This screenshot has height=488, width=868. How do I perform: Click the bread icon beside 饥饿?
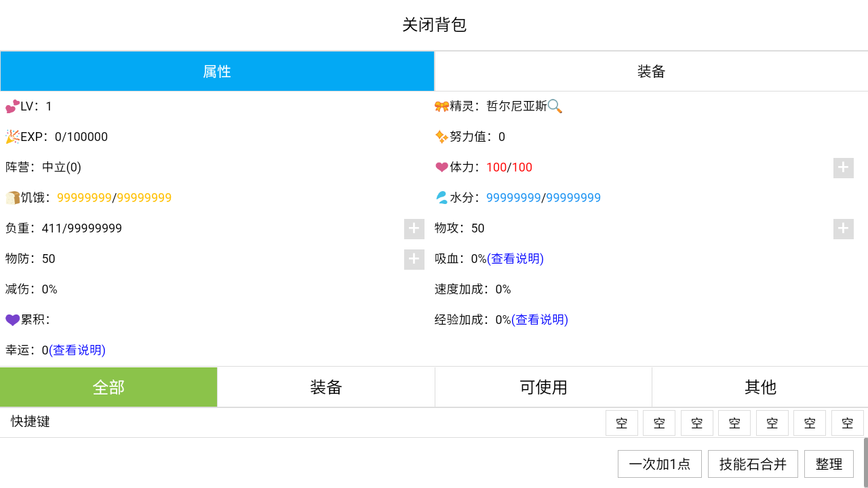coord(12,197)
